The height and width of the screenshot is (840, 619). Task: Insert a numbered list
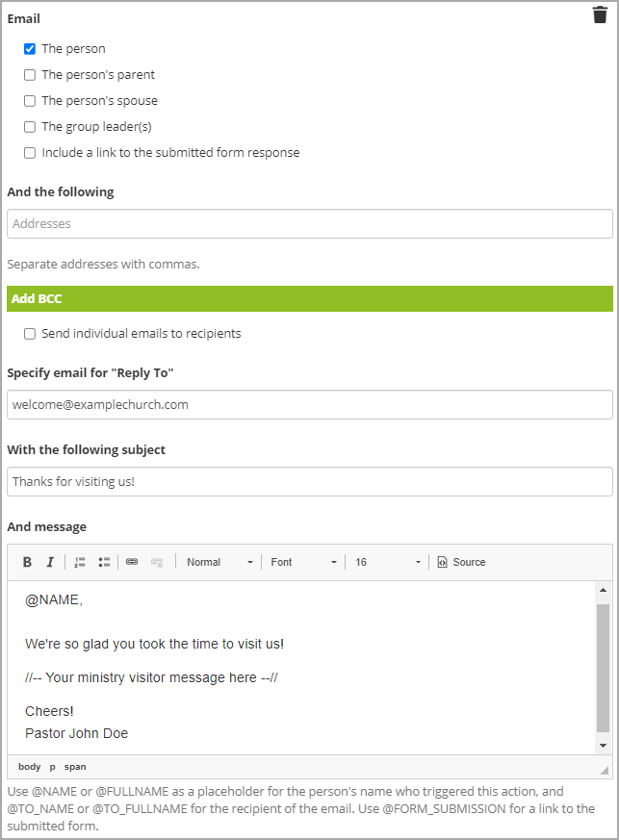click(x=80, y=562)
